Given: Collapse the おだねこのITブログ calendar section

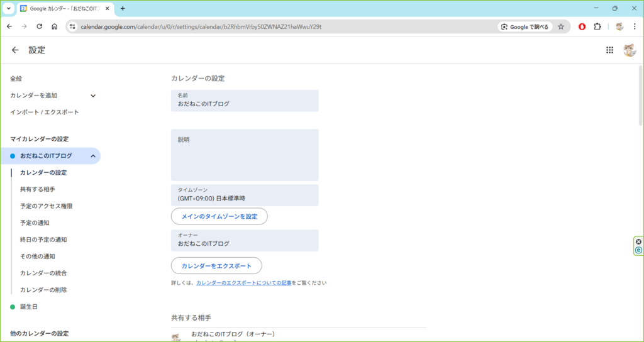Looking at the screenshot, I should click(93, 156).
